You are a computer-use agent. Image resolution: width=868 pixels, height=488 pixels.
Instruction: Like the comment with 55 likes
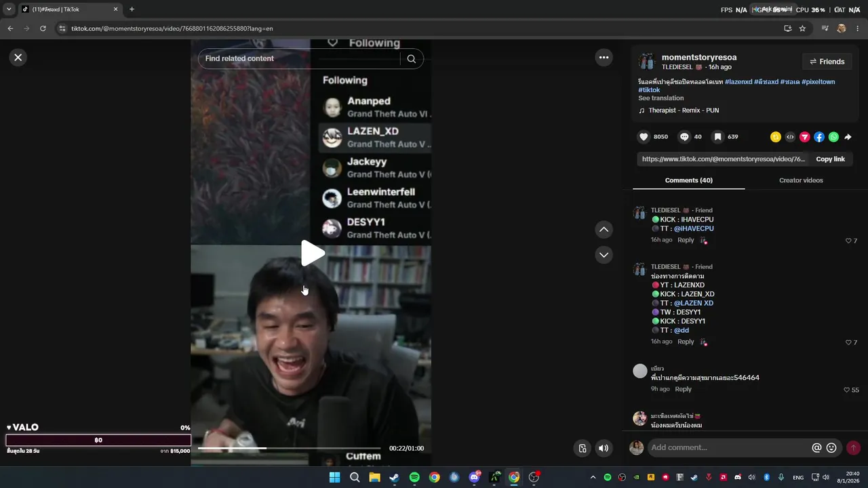(846, 390)
